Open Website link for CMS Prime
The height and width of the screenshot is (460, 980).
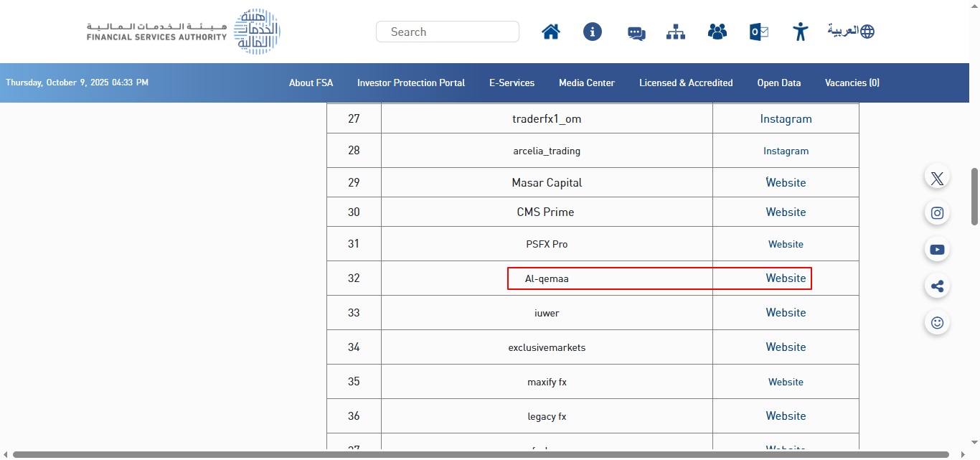[786, 212]
